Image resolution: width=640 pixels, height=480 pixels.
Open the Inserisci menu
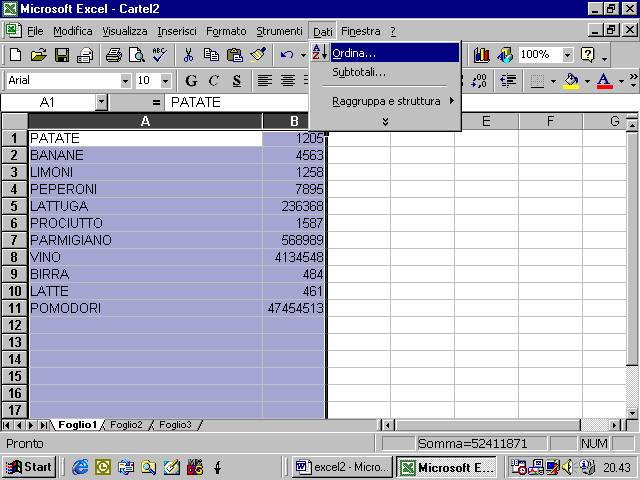tap(177, 31)
